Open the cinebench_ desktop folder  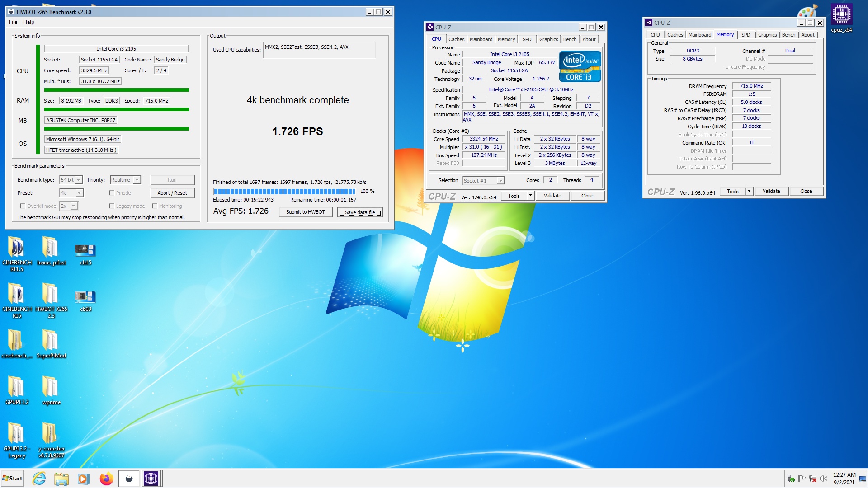click(x=17, y=344)
